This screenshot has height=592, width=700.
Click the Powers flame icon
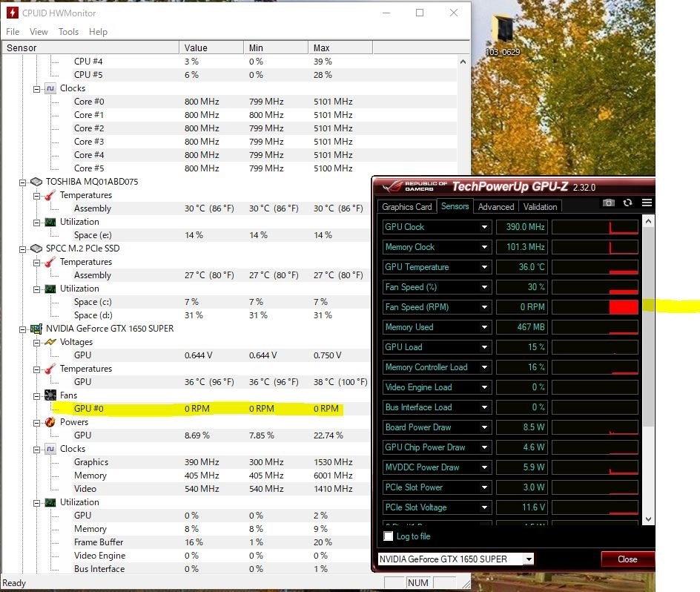point(50,422)
